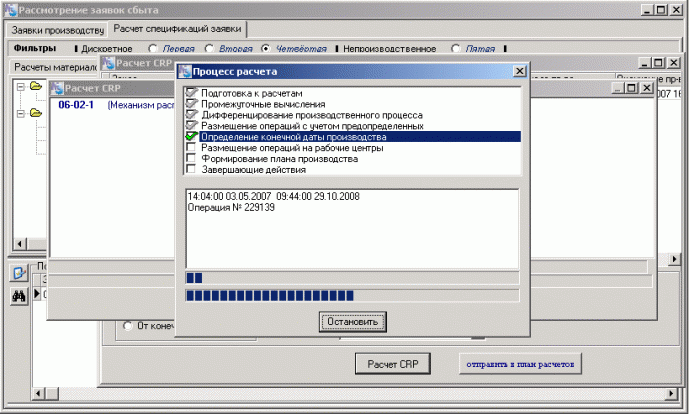Click the bottom horizontal scrollbar left arrow
The image size is (689, 414).
(x=38, y=393)
